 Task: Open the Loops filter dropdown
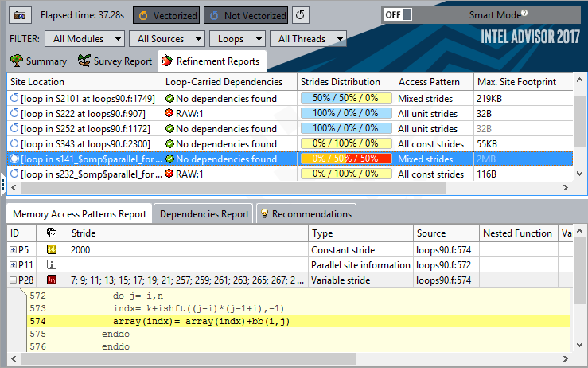click(237, 39)
